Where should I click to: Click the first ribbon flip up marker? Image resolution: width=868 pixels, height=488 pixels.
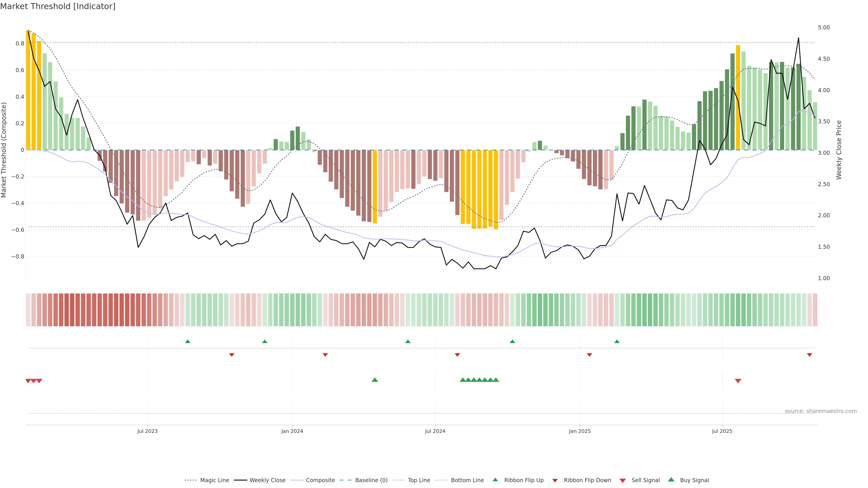188,342
